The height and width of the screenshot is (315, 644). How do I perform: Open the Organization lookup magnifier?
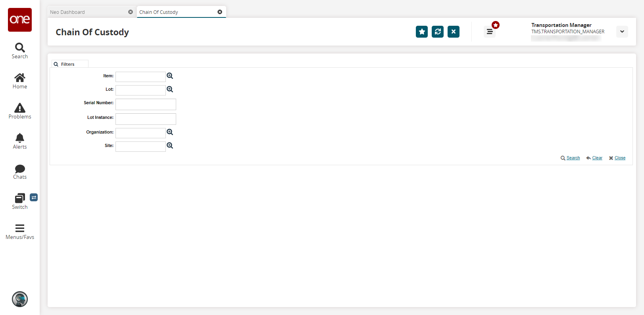coord(170,132)
